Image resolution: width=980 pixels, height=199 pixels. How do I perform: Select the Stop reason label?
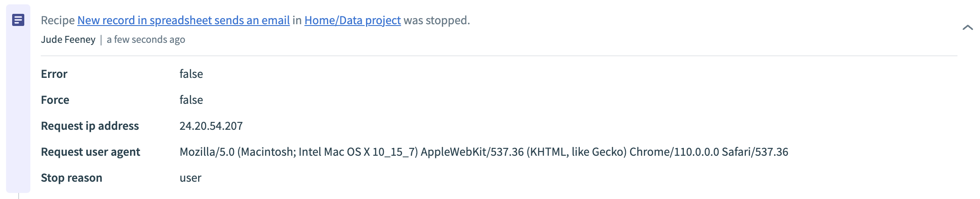click(x=72, y=178)
